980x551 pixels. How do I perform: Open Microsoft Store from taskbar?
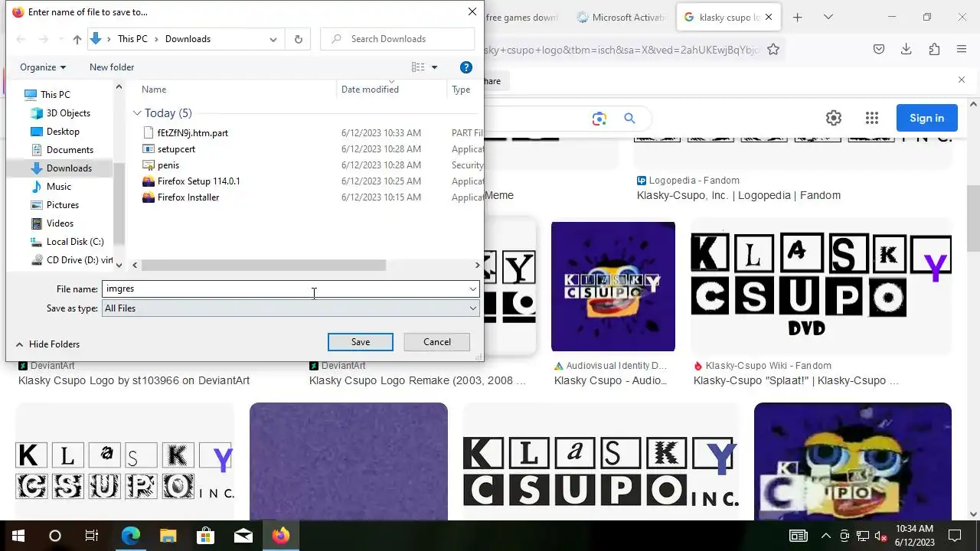pyautogui.click(x=206, y=536)
